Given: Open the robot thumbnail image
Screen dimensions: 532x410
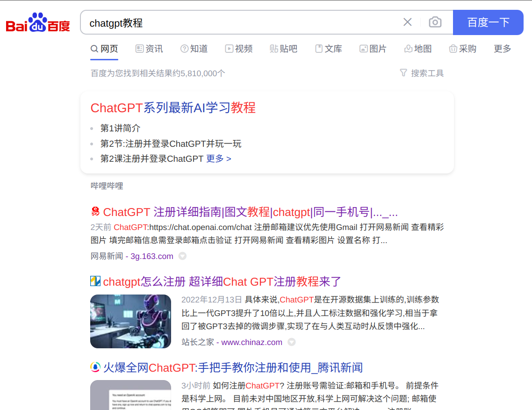Looking at the screenshot, I should coord(130,322).
